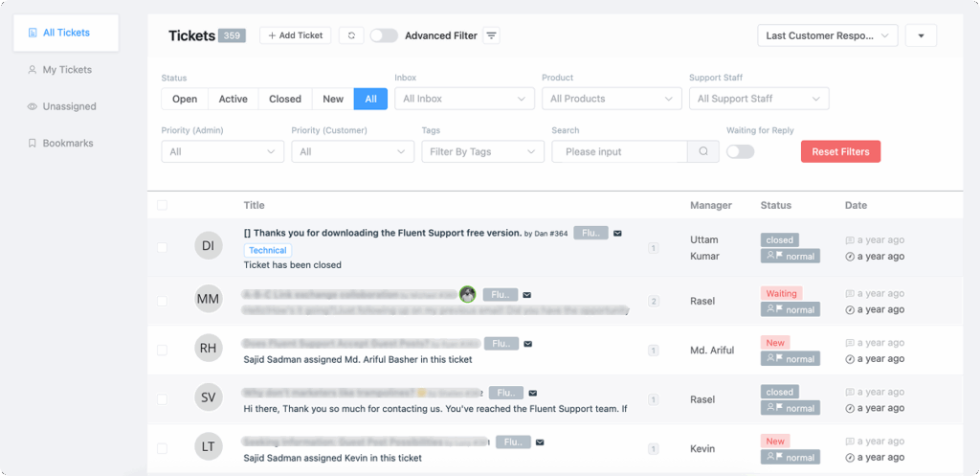This screenshot has height=476, width=980.
Task: Select the New status filter
Action: tap(333, 99)
